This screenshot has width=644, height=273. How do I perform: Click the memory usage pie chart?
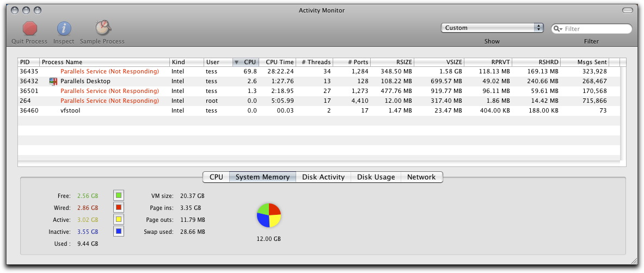(x=268, y=215)
